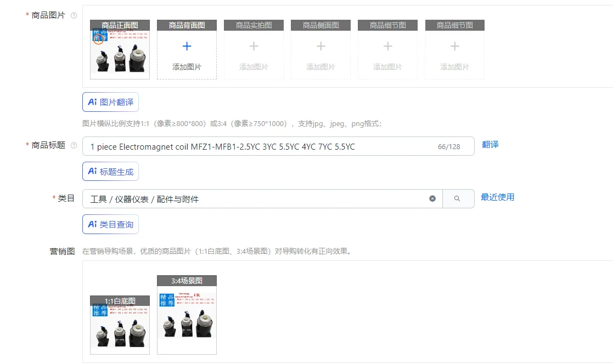Viewport: 613px width, 364px height.
Task: Open the 3:4场景图 marketing thumbnail
Action: [187, 315]
